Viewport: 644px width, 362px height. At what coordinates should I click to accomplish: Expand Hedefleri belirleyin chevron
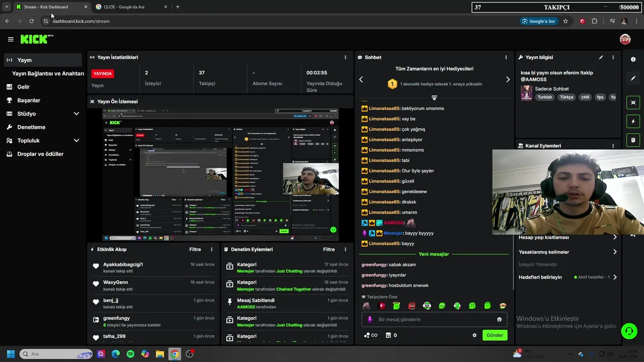(x=615, y=277)
